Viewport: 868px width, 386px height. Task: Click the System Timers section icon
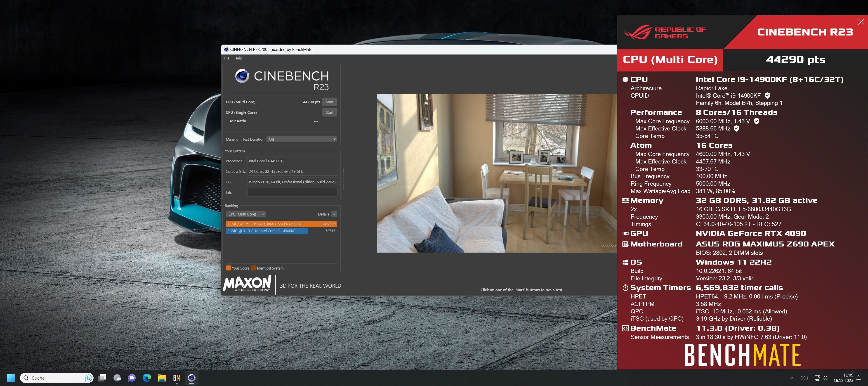pos(624,289)
